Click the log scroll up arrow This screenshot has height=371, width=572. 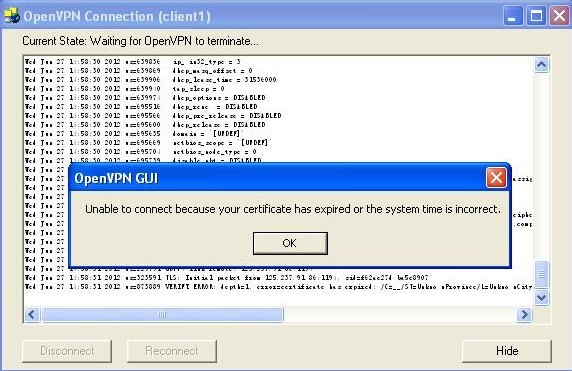click(x=541, y=65)
